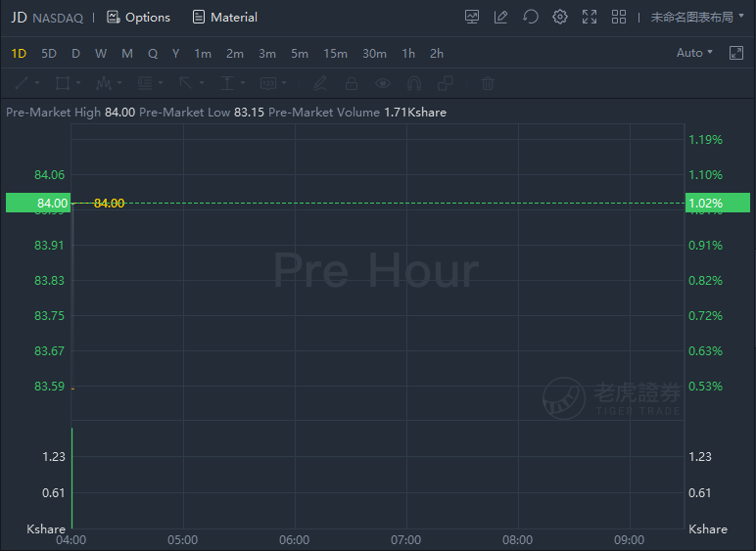
Task: Click the chart monitor icon in header
Action: tap(472, 18)
